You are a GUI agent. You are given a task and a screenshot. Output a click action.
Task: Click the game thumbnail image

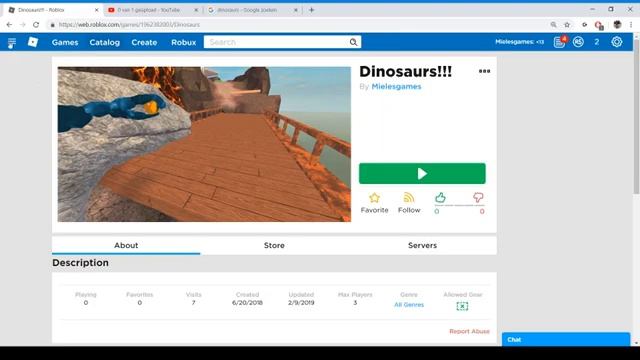204,144
